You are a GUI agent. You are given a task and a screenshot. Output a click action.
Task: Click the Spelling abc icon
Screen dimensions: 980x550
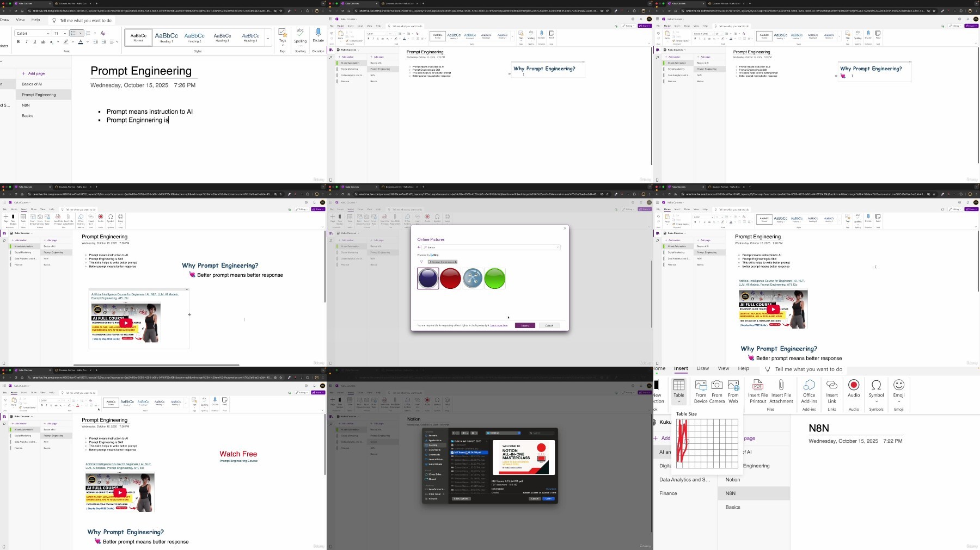[x=300, y=33]
